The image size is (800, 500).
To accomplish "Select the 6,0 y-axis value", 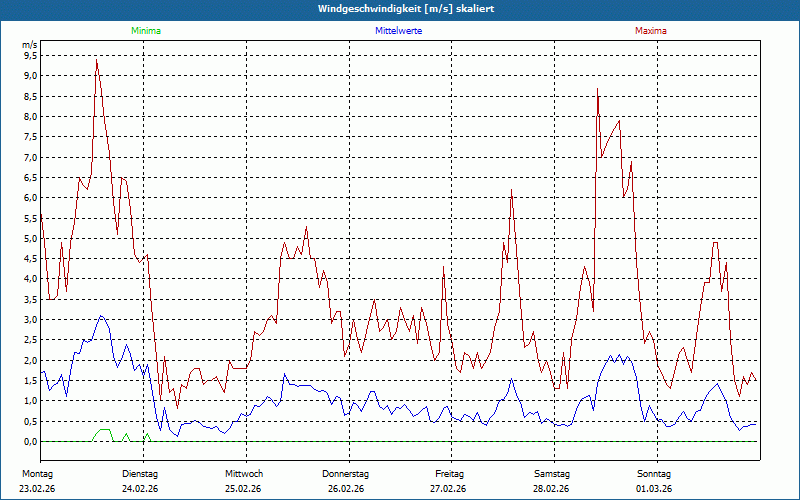I will (31, 197).
